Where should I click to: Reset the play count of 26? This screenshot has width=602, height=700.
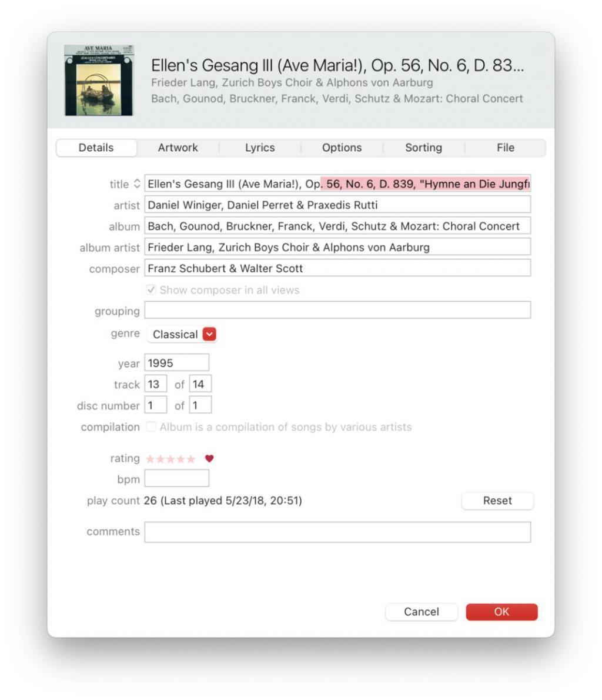[497, 501]
